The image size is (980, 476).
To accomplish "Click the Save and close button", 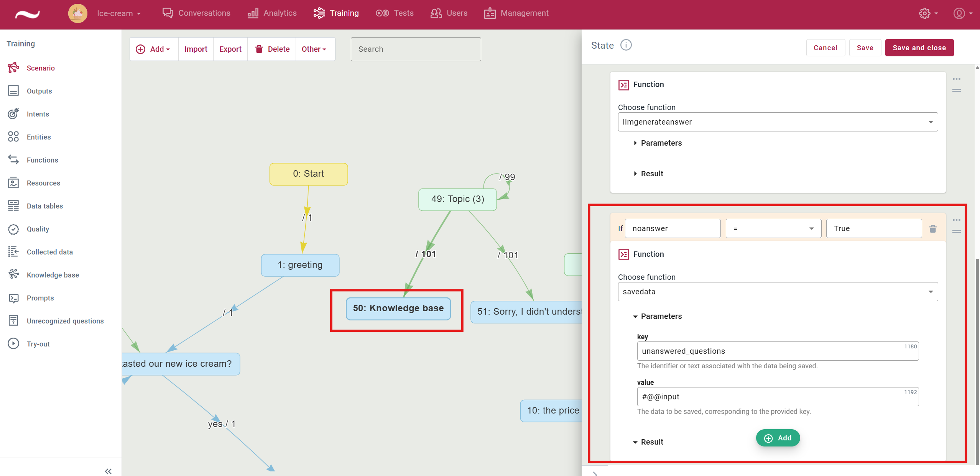I will [x=919, y=48].
